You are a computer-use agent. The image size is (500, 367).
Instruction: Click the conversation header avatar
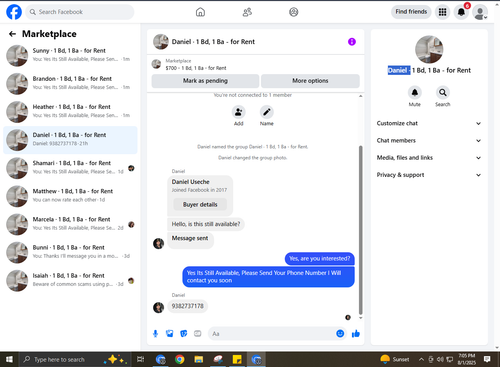click(x=161, y=42)
